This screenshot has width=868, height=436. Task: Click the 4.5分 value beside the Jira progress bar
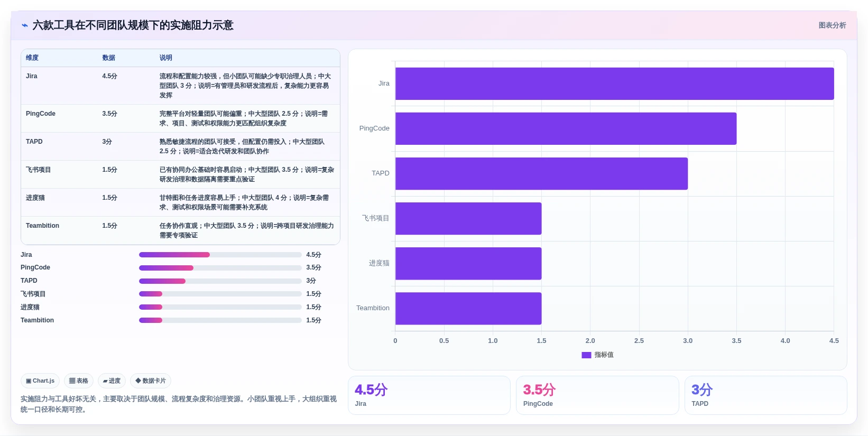(314, 255)
